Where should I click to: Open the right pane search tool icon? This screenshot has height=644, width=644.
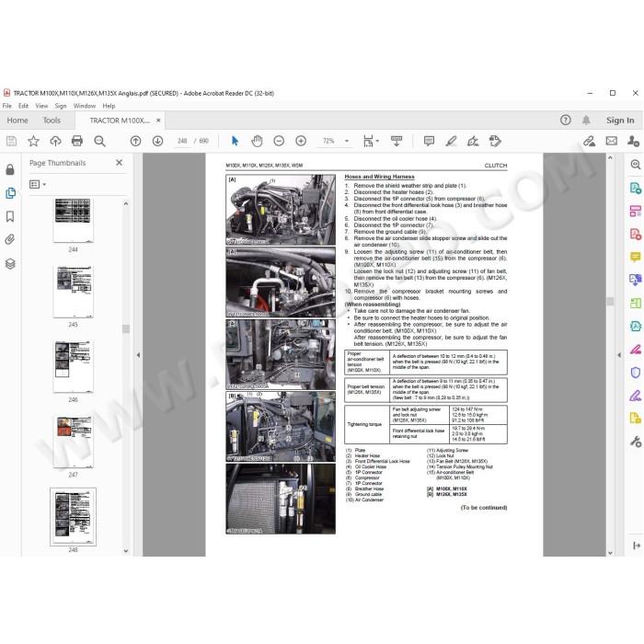pyautogui.click(x=636, y=165)
